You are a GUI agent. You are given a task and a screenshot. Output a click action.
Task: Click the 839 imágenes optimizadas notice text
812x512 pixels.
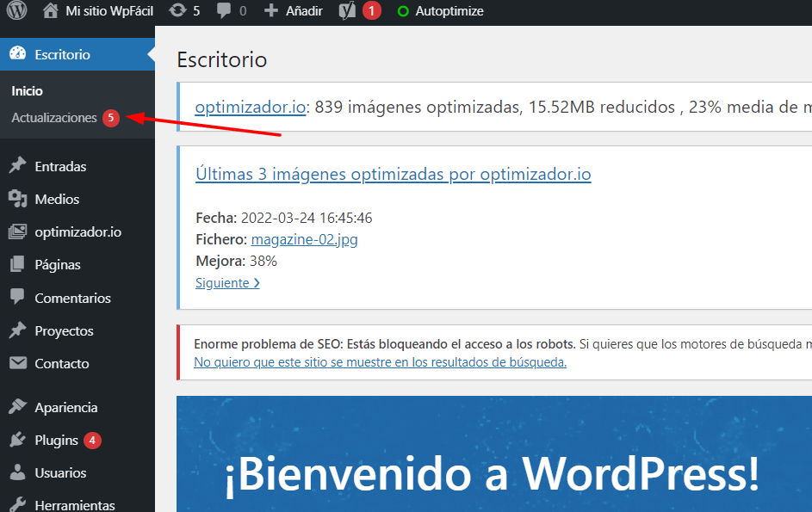417,107
